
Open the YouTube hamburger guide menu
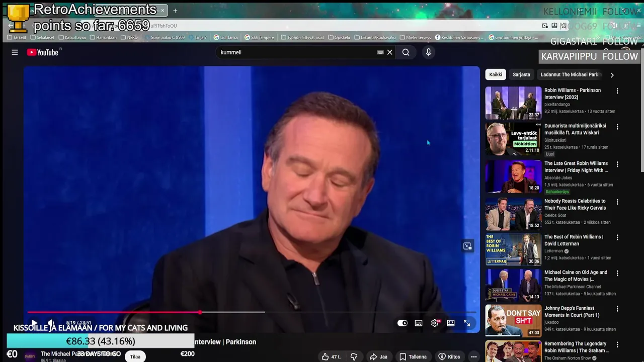15,52
